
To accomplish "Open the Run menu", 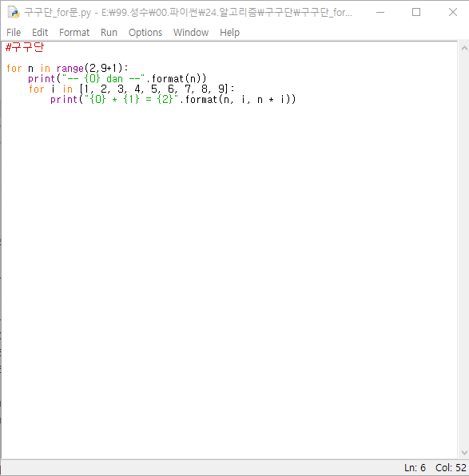I will pyautogui.click(x=109, y=32).
